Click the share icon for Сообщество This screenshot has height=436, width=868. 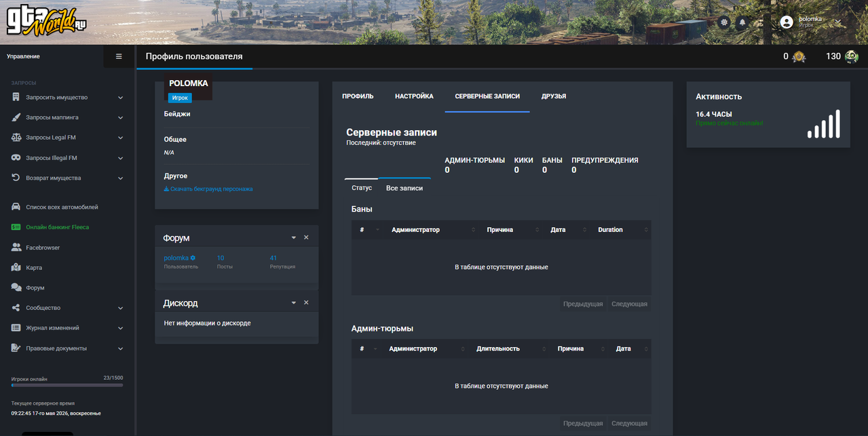16,308
